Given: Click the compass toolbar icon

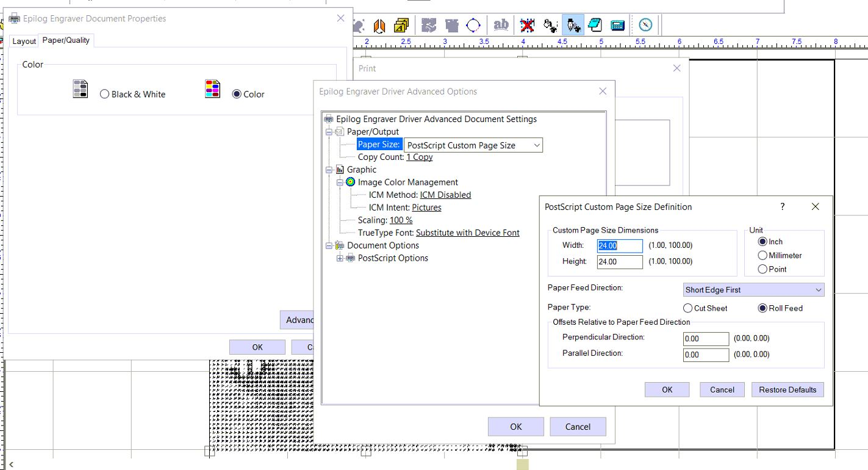Looking at the screenshot, I should (645, 25).
